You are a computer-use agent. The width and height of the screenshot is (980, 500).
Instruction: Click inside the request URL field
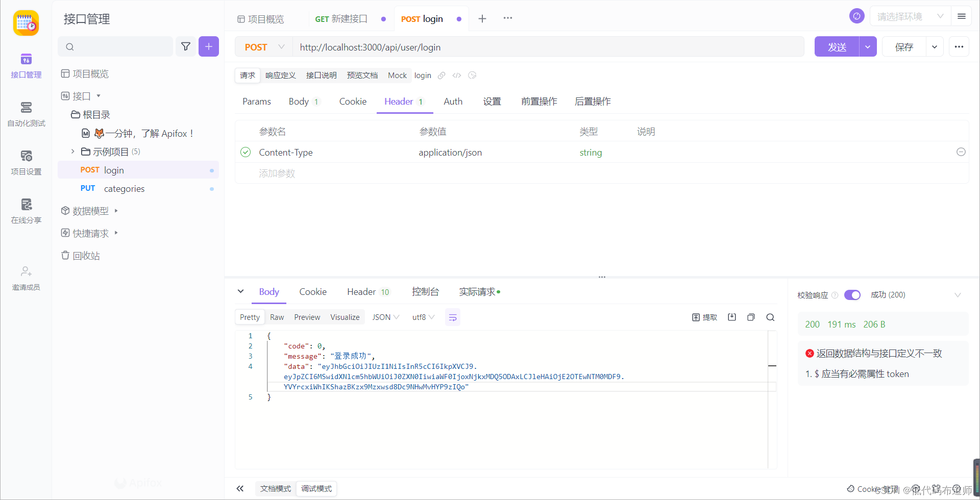tap(510, 47)
